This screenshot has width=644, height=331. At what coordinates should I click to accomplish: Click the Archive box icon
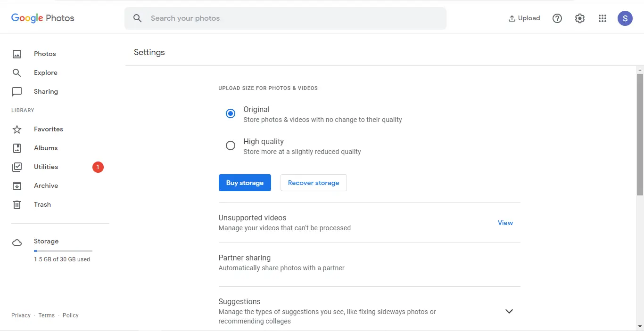[x=17, y=186]
